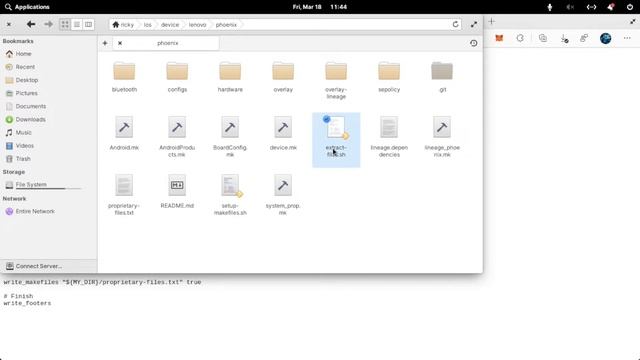
Task: Collapse the Storage section header
Action: coord(14,172)
